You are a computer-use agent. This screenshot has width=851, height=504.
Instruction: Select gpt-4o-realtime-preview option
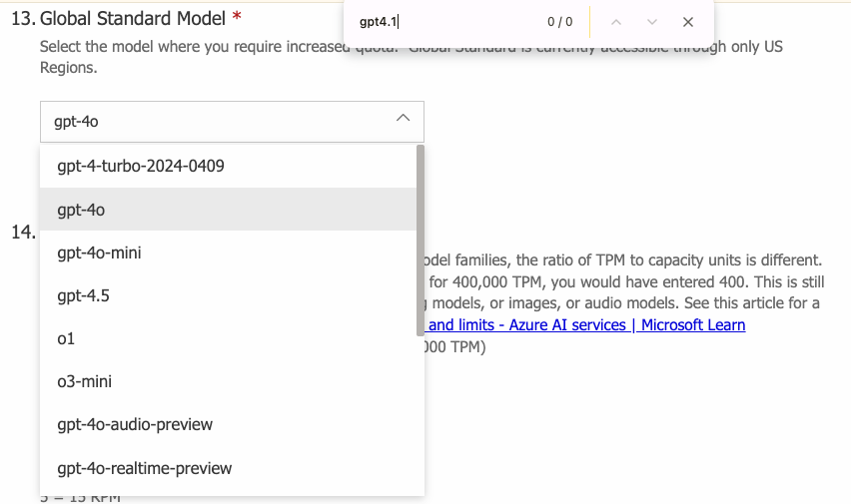pos(228,468)
